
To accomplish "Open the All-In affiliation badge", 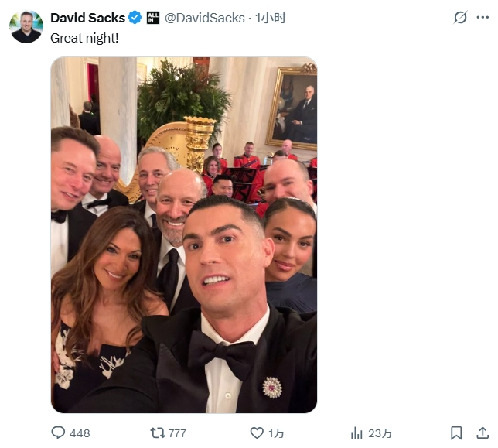I will 152,17.
